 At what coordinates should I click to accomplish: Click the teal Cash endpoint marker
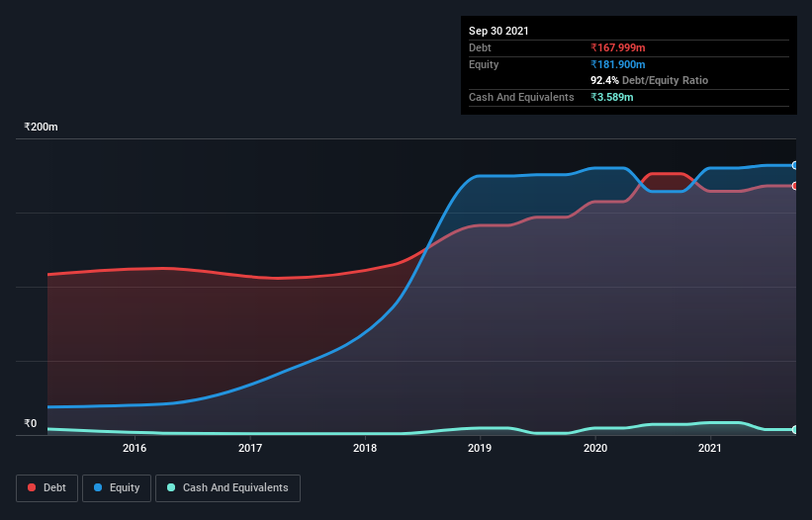tap(795, 429)
